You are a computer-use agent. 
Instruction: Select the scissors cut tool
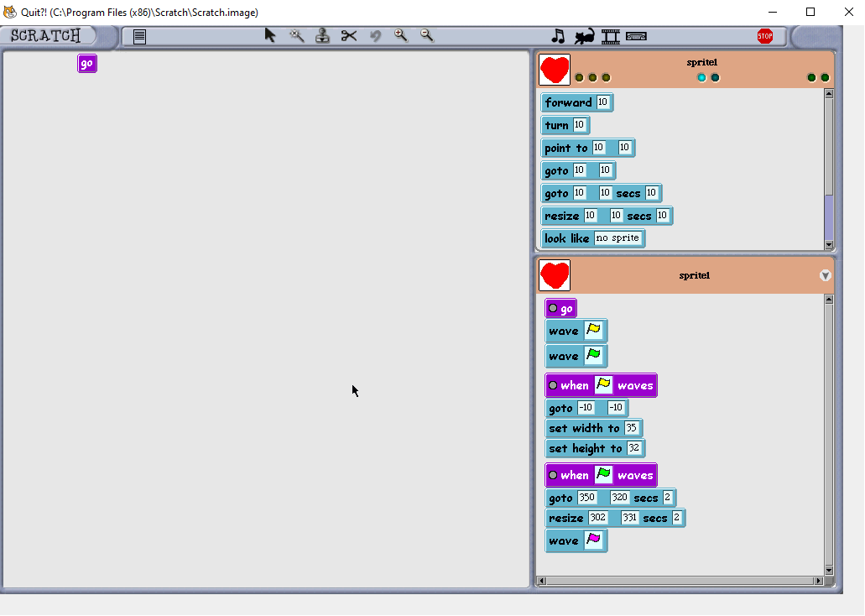pyautogui.click(x=349, y=36)
